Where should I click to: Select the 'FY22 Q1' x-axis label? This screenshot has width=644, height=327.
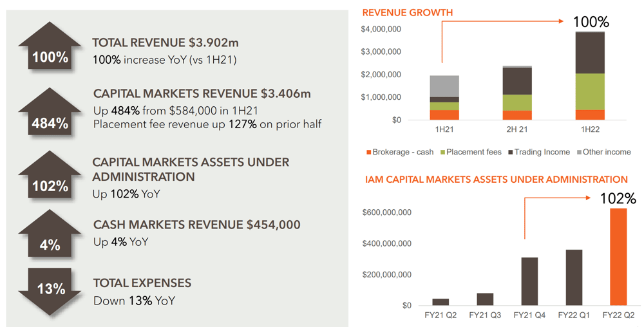[x=574, y=315]
